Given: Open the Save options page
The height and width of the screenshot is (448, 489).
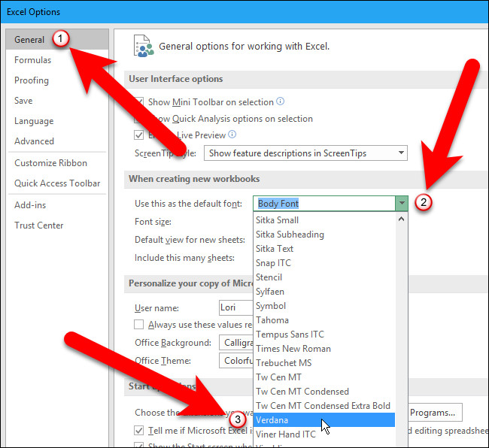Looking at the screenshot, I should (x=23, y=100).
